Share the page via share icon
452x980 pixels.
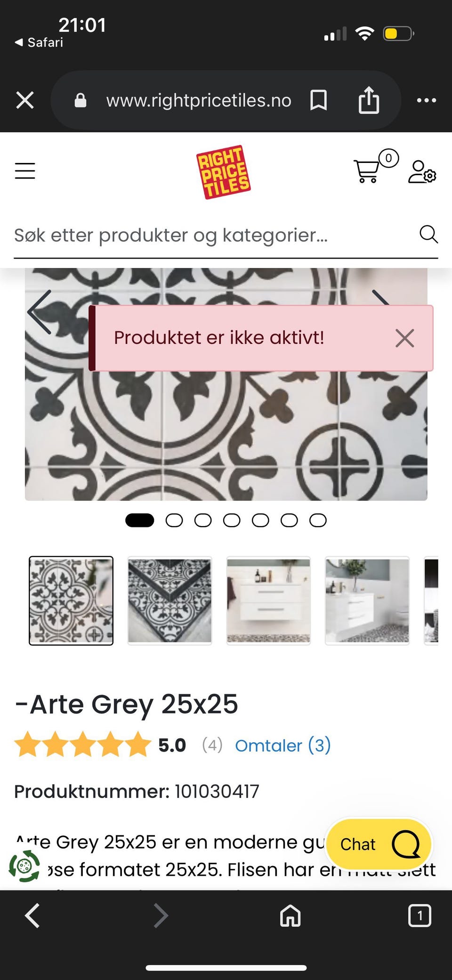[369, 100]
